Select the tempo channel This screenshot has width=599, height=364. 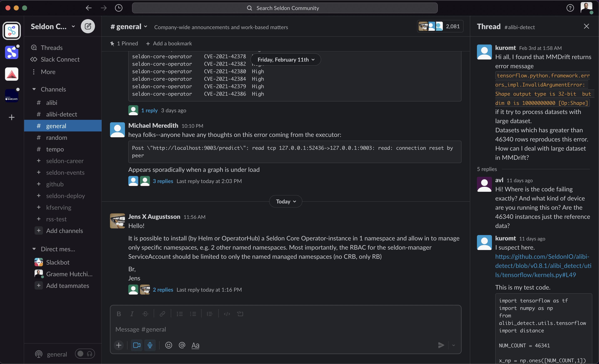pyautogui.click(x=63, y=149)
